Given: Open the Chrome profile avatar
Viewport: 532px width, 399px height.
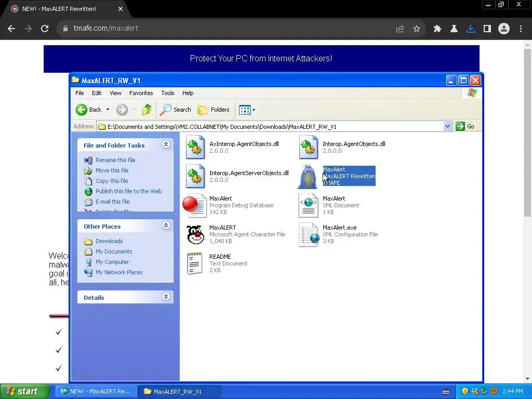Looking at the screenshot, I should (504, 29).
